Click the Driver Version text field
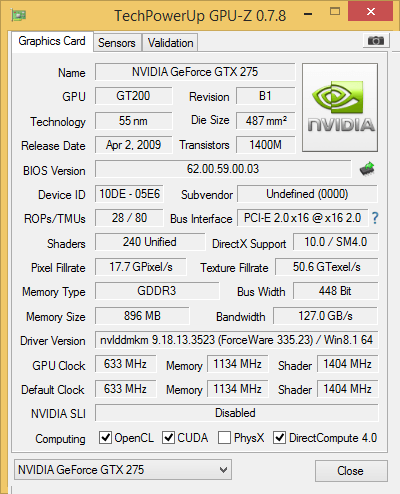Screen dimensions: 400x494 coord(237,340)
